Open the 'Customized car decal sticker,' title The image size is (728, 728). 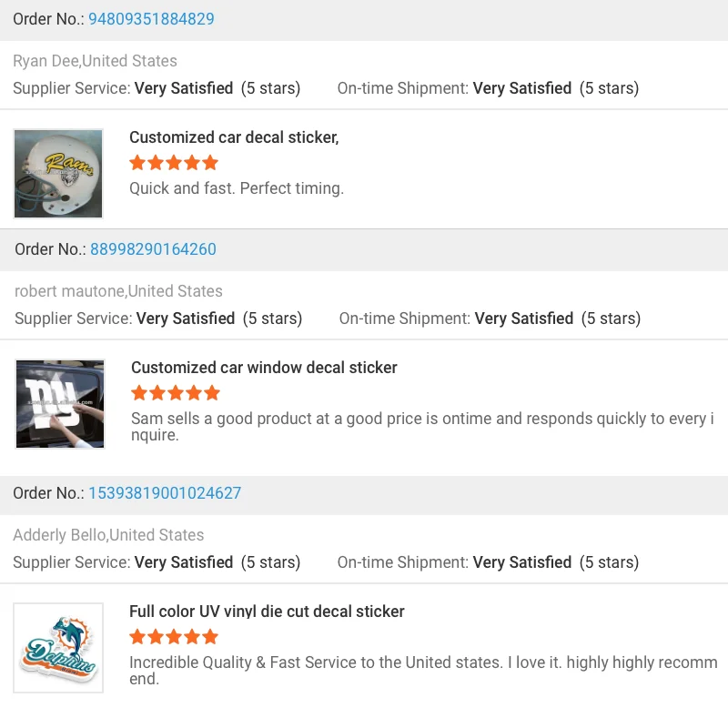(234, 137)
